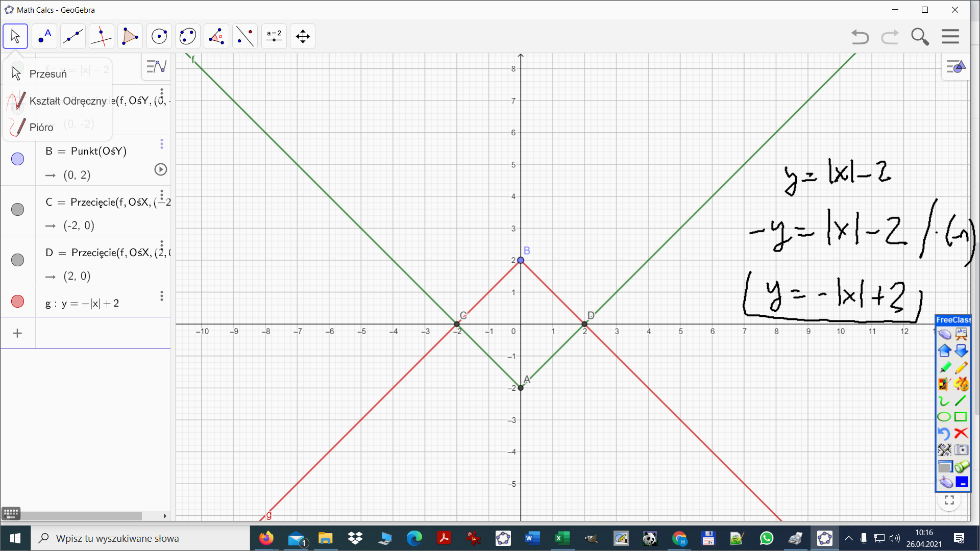The width and height of the screenshot is (980, 551).
Task: Open the graphics view style bar toggle
Action: coord(955,67)
